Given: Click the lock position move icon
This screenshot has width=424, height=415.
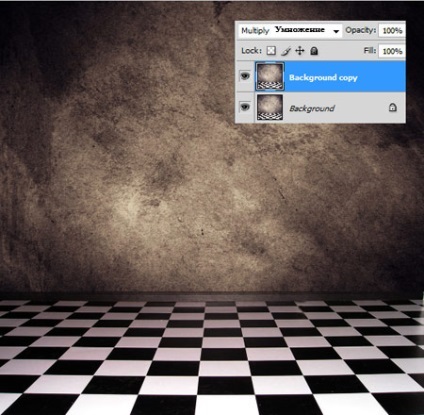Looking at the screenshot, I should [300, 51].
